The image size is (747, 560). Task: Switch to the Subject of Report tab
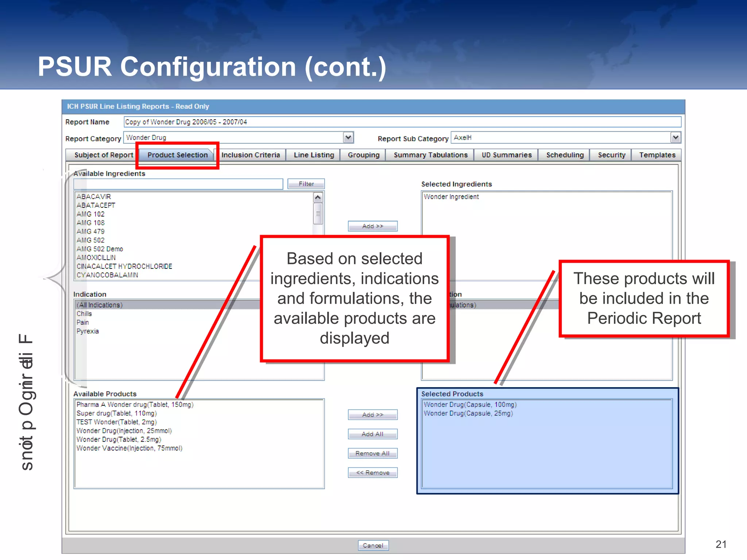(104, 155)
